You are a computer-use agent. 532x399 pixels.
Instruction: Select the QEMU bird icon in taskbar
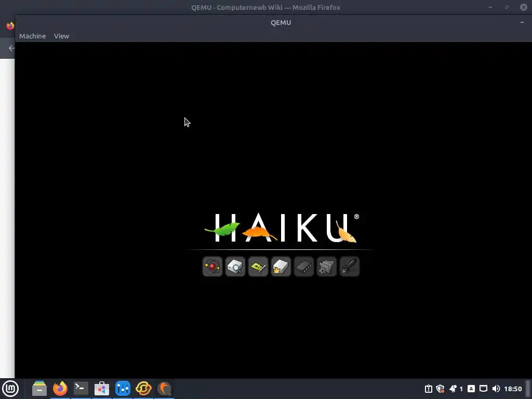tap(164, 389)
